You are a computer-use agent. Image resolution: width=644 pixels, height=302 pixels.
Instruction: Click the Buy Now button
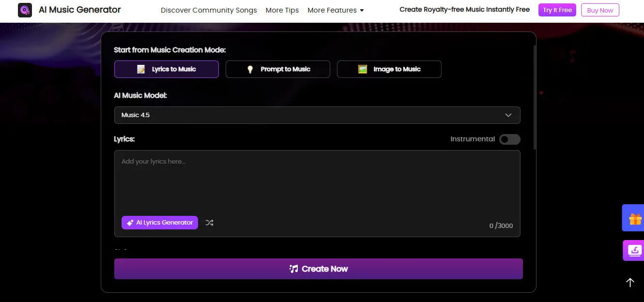click(600, 10)
